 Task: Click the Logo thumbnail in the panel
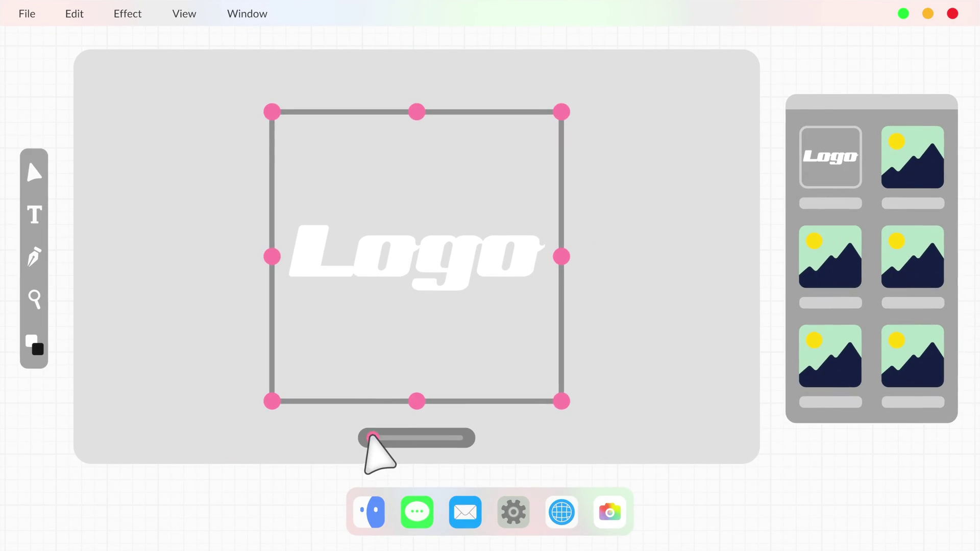[x=830, y=157]
